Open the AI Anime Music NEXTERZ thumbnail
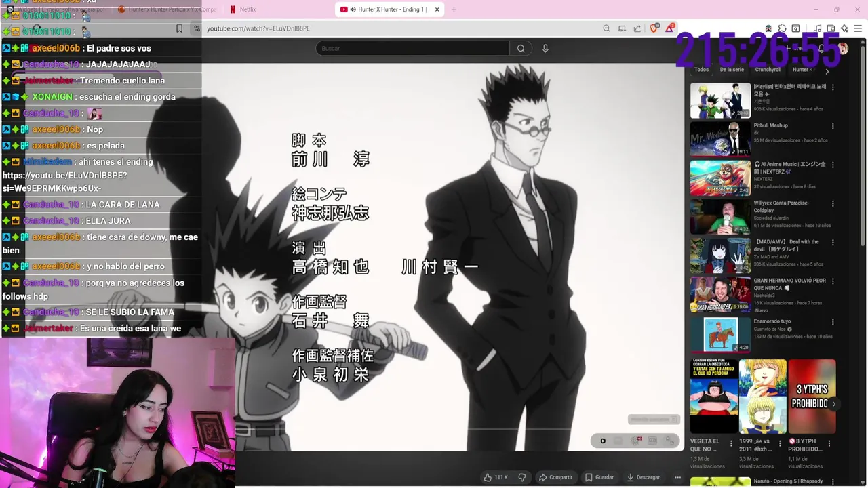Image resolution: width=868 pixels, height=488 pixels. coord(720,178)
